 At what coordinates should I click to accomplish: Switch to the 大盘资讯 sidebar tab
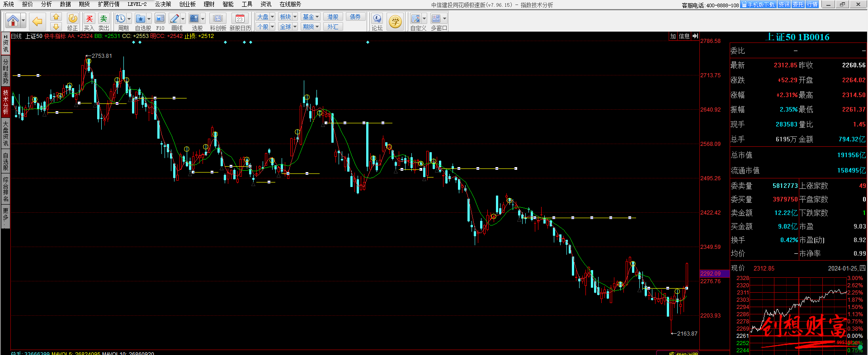click(5, 133)
